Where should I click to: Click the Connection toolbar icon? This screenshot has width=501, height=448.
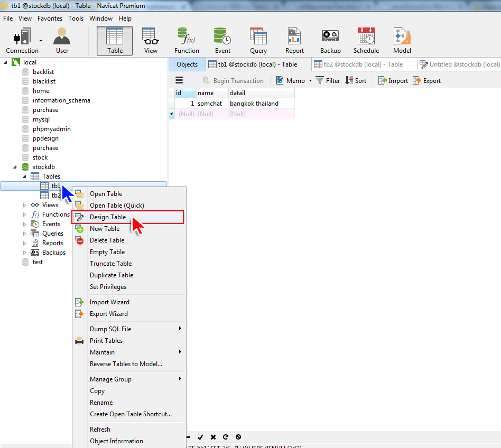coord(22,41)
